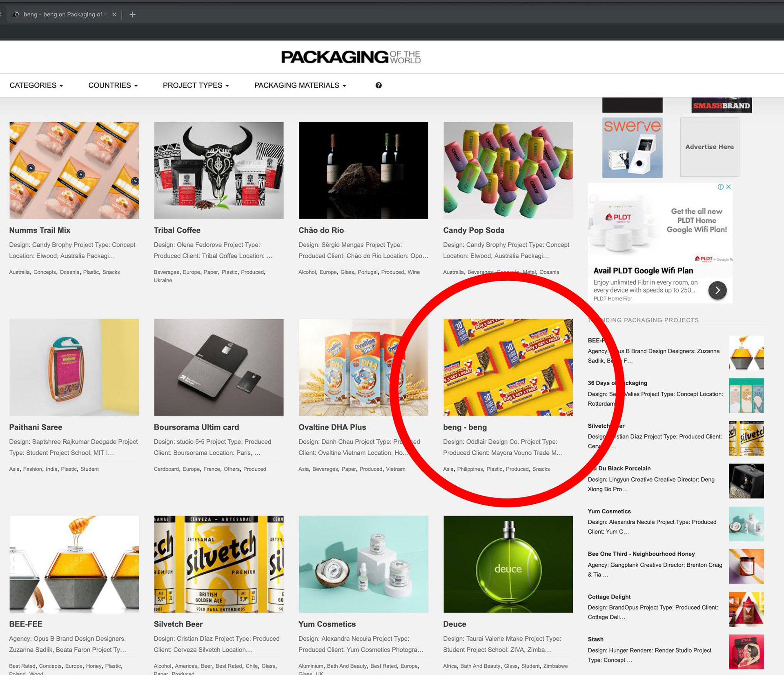
Task: Click the Packaging of the World logo
Action: [x=351, y=57]
